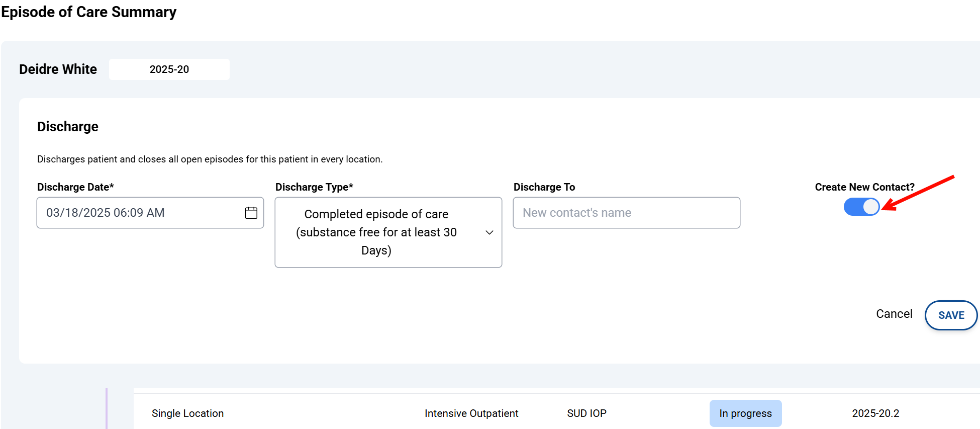Focus the New contact's name field
Screen dimensions: 980x429
626,213
